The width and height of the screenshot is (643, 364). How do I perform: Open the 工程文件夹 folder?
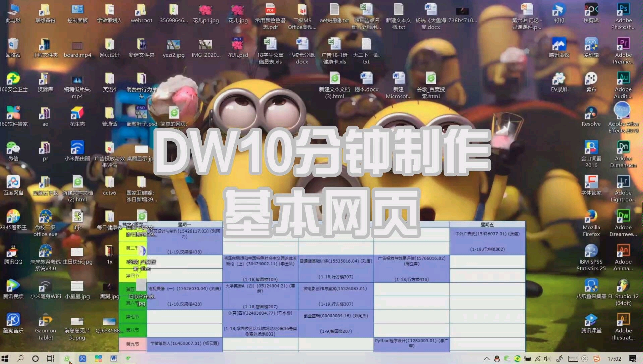click(45, 48)
